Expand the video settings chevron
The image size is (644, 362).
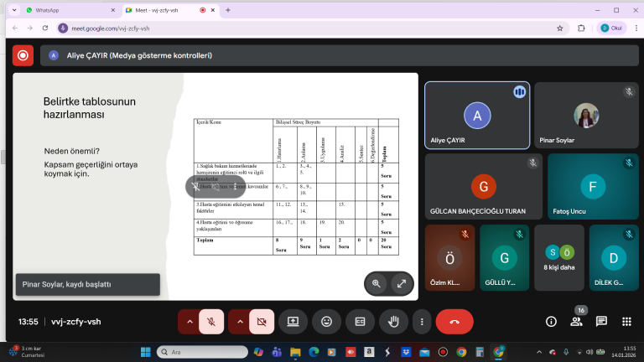click(x=239, y=321)
